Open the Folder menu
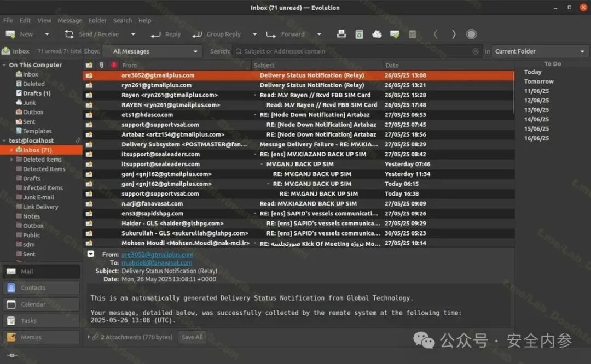This screenshot has width=591, height=364. (x=97, y=20)
